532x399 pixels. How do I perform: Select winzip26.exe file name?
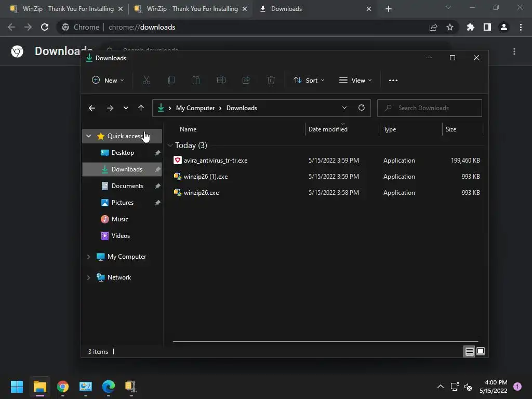tap(201, 193)
